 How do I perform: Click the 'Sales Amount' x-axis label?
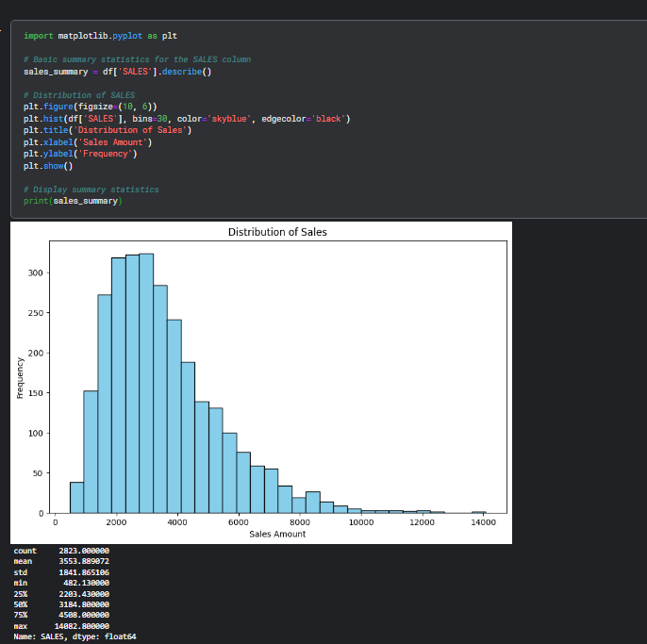[277, 534]
